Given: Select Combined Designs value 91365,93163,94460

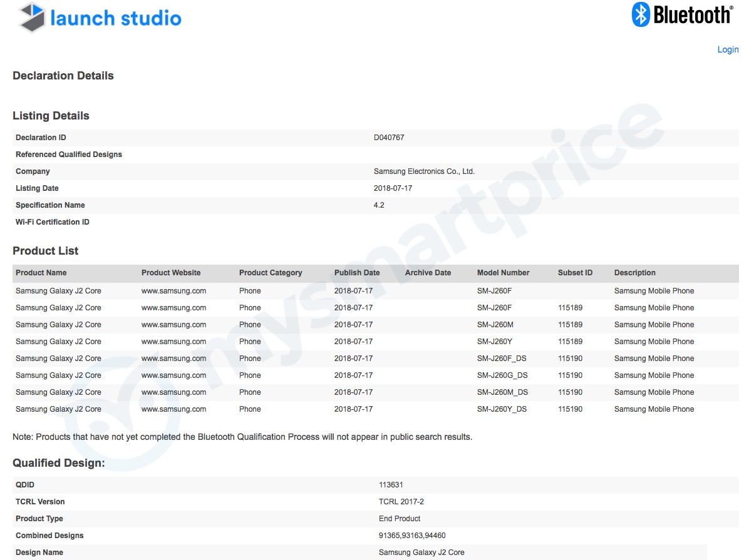Looking at the screenshot, I should click(412, 536).
